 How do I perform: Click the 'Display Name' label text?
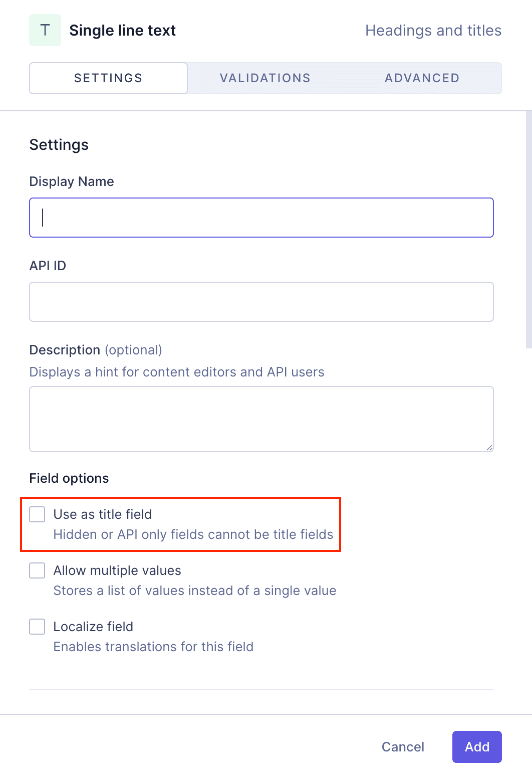72,181
